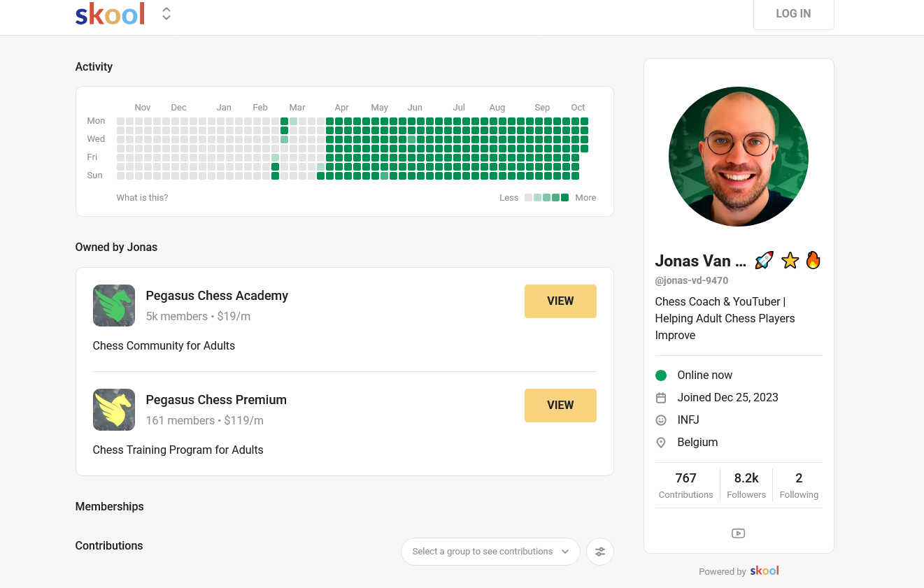Screen dimensions: 924x588
Task: Open the Pegasus Chess Premium yellow logo
Action: pos(114,410)
